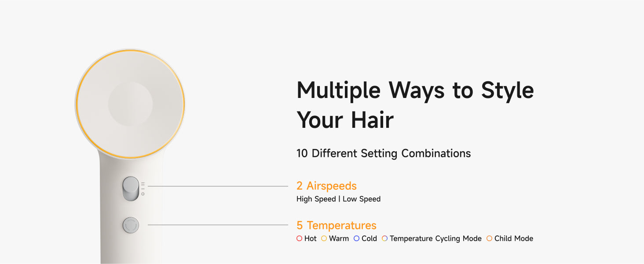Click the speed level lines beside the switch
The height and width of the screenshot is (264, 644).
143,186
